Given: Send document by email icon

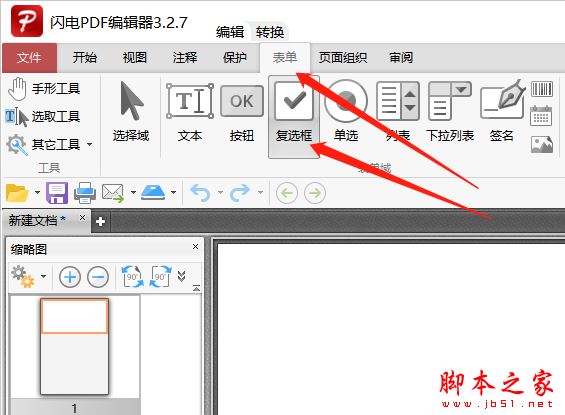Looking at the screenshot, I should tap(113, 193).
